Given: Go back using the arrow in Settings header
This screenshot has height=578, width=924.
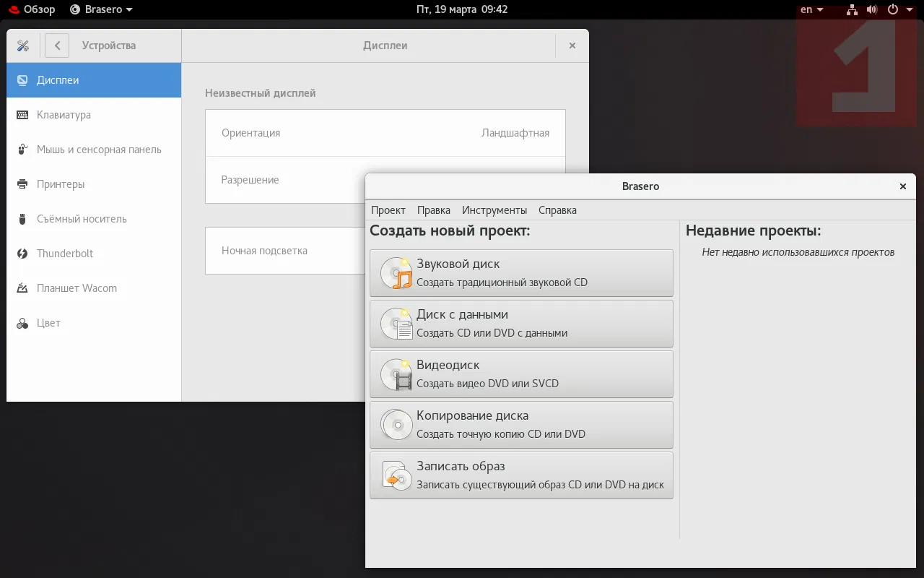Looking at the screenshot, I should point(57,46).
